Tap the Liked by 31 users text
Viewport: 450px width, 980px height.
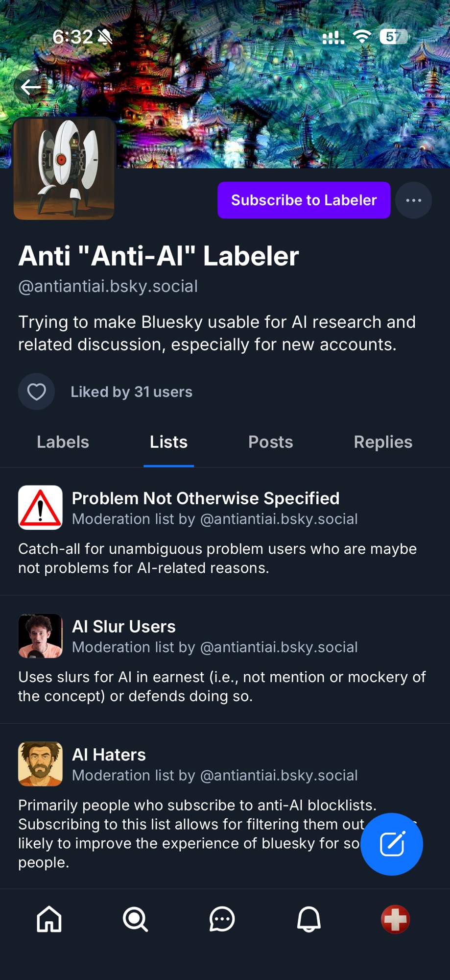(x=131, y=392)
